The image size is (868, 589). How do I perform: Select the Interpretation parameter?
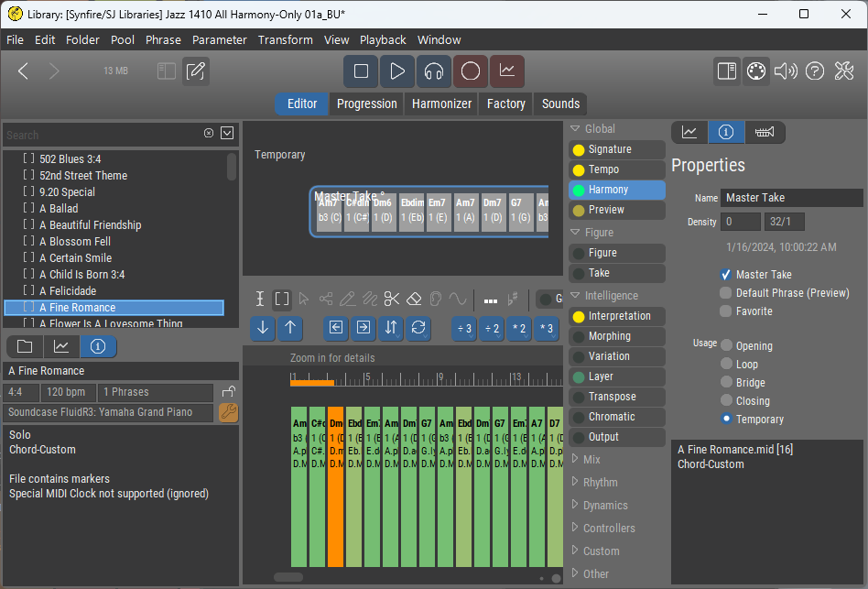(x=619, y=316)
